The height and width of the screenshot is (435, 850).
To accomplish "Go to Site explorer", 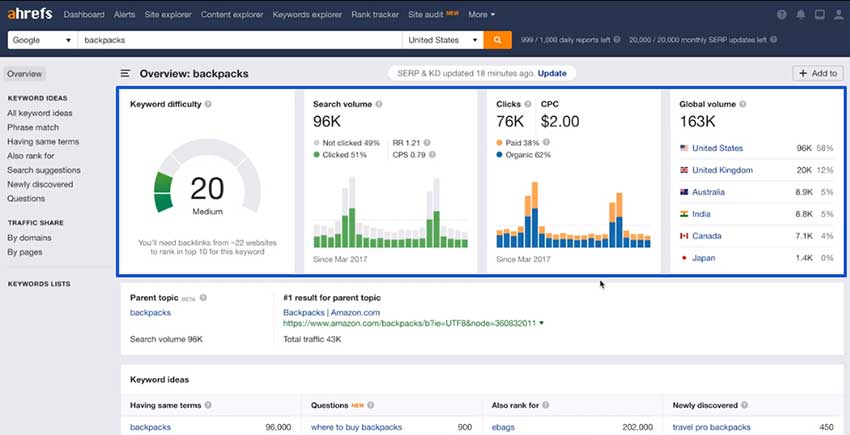I will pyautogui.click(x=168, y=15).
